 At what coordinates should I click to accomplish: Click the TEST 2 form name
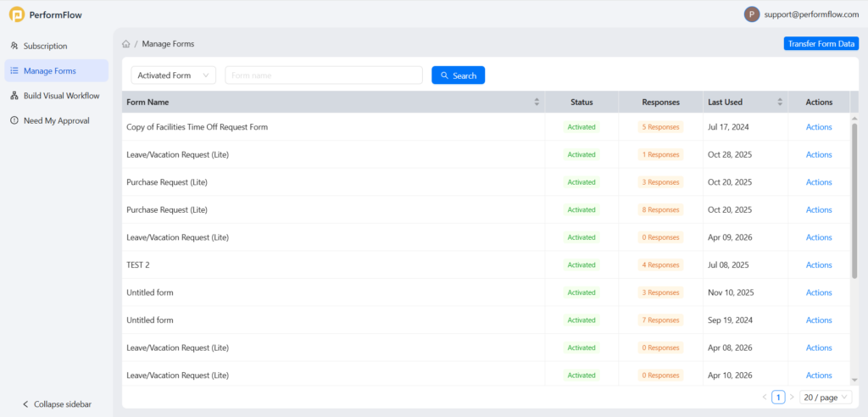[x=138, y=264]
